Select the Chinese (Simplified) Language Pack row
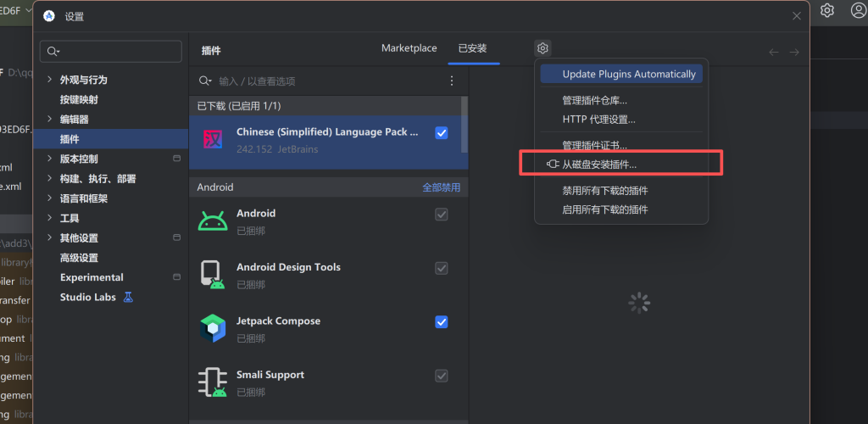The image size is (868, 424). 328,142
